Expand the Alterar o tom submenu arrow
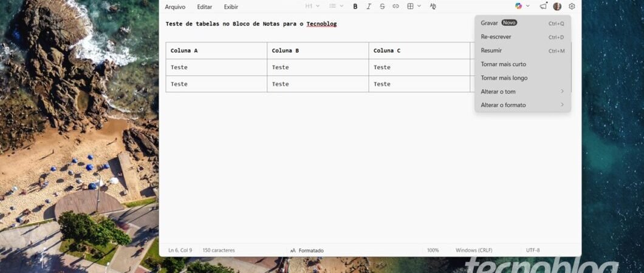This screenshot has height=273, width=644. (562, 91)
